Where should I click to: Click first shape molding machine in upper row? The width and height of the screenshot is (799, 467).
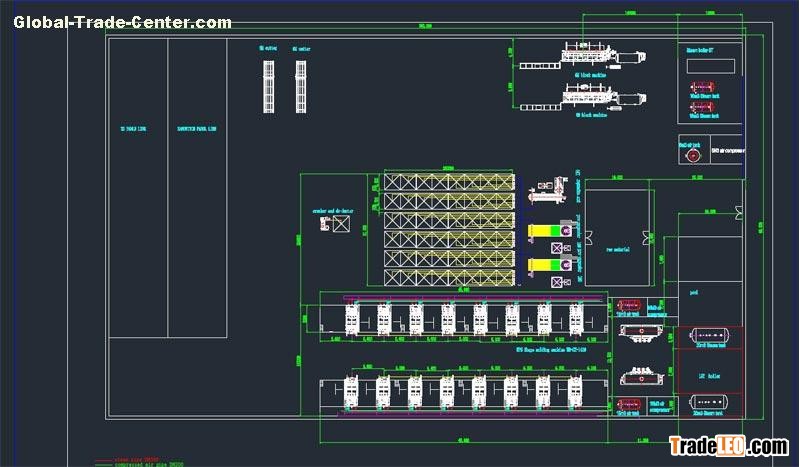(352, 317)
